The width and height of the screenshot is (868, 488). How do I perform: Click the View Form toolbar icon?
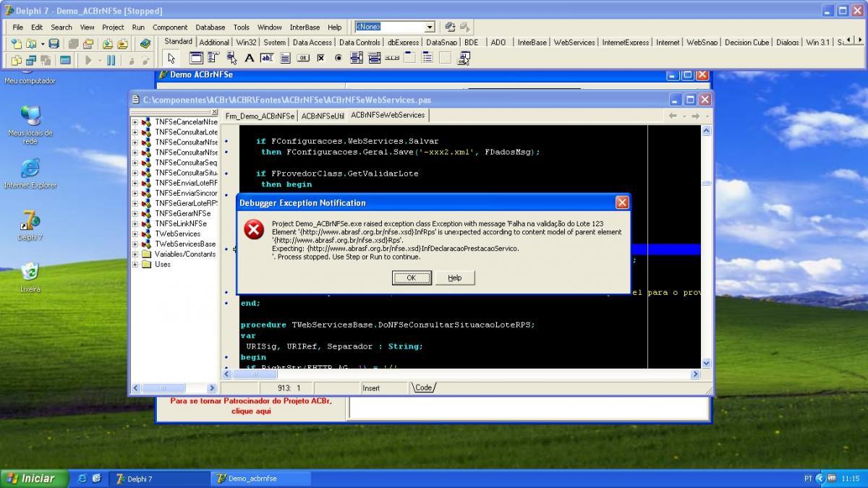31,60
